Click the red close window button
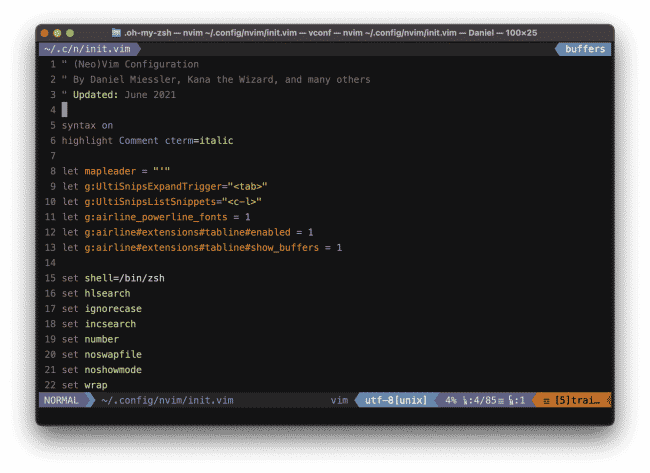Viewport: 650px width, 473px height. (x=45, y=33)
